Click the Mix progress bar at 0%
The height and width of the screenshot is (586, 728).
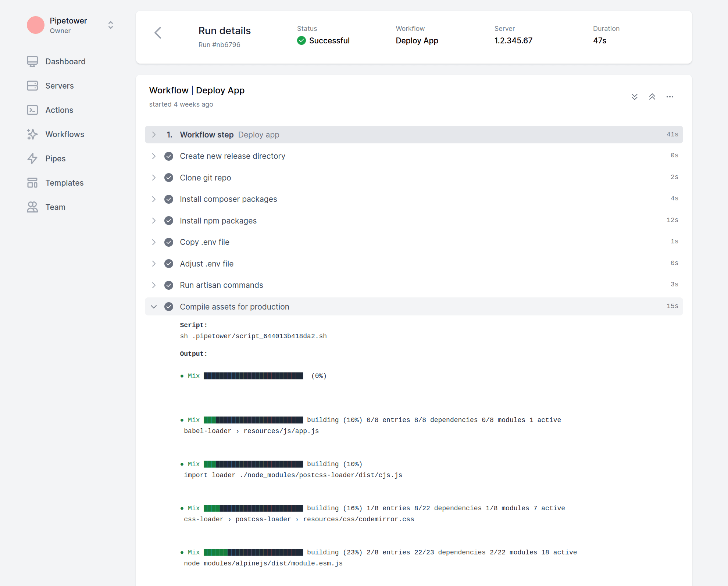click(x=253, y=376)
